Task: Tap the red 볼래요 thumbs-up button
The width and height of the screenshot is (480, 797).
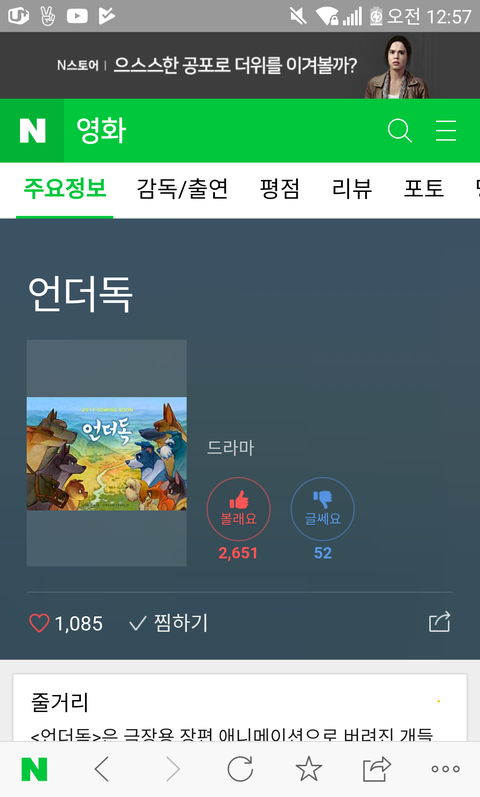Action: pos(238,509)
